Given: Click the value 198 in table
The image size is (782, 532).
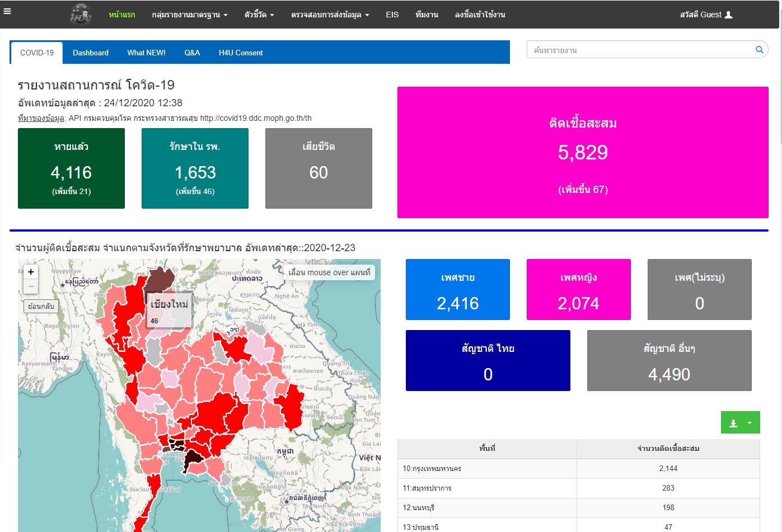Looking at the screenshot, I should click(668, 508).
